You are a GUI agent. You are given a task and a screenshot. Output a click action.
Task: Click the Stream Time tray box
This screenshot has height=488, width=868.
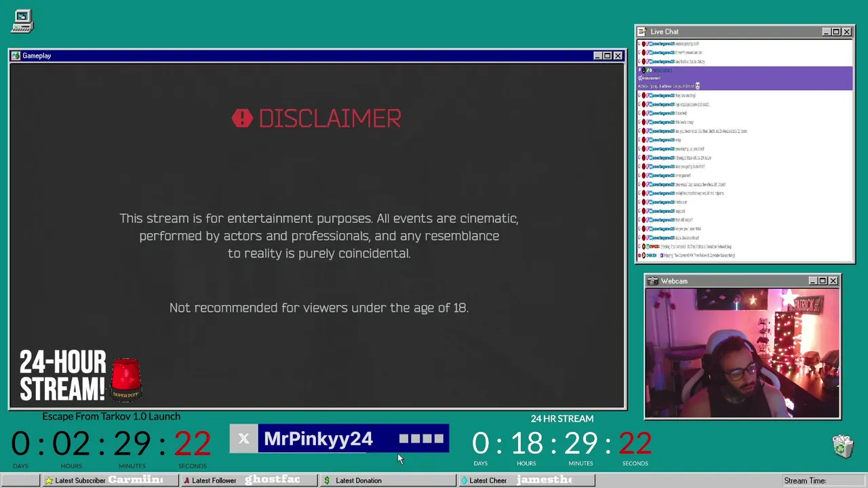tap(823, 481)
